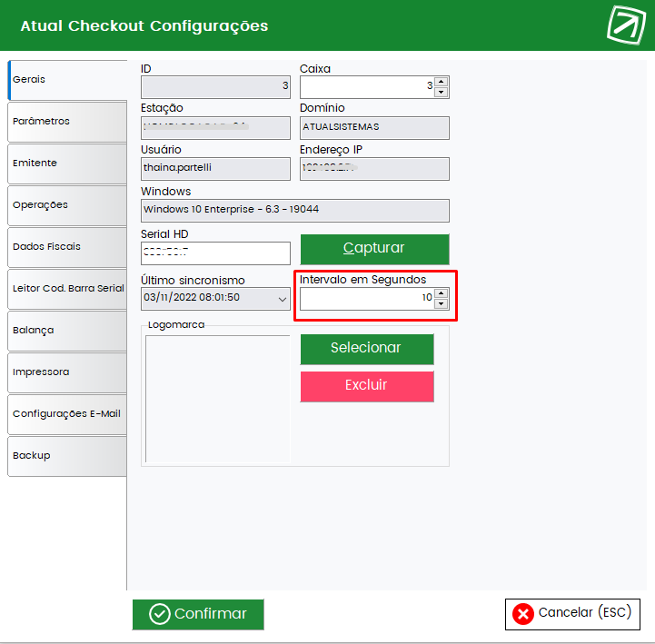Image resolution: width=655 pixels, height=644 pixels.
Task: Click the Endereço IP field
Action: coord(374,169)
